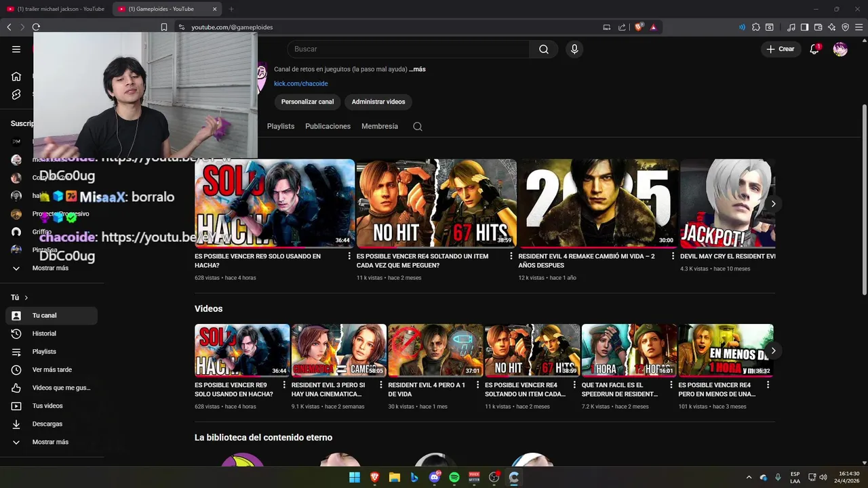Click the Brave Rewards triangle icon
This screenshot has width=868, height=488.
pos(653,27)
